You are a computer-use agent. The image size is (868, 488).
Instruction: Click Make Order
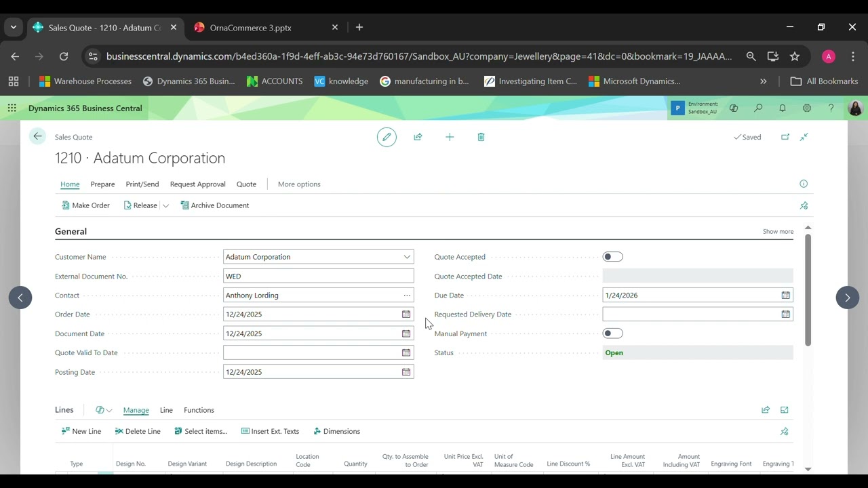[85, 205]
